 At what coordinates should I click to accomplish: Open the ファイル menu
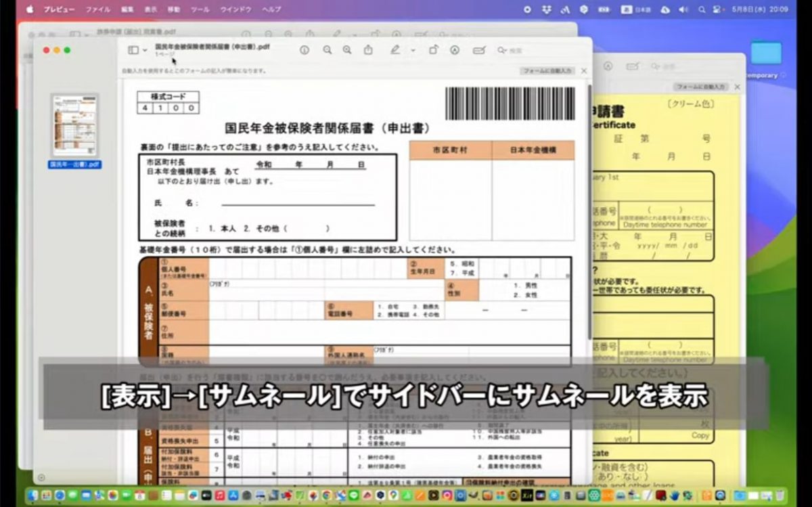pyautogui.click(x=97, y=9)
